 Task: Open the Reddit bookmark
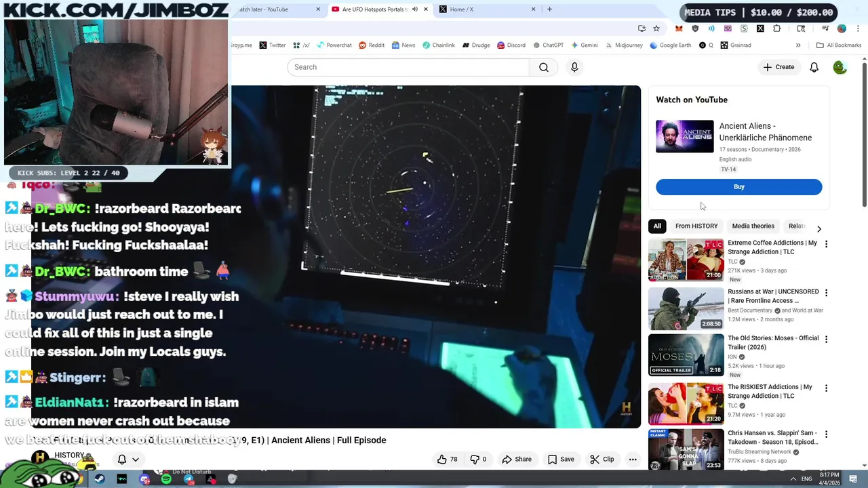[x=372, y=45]
